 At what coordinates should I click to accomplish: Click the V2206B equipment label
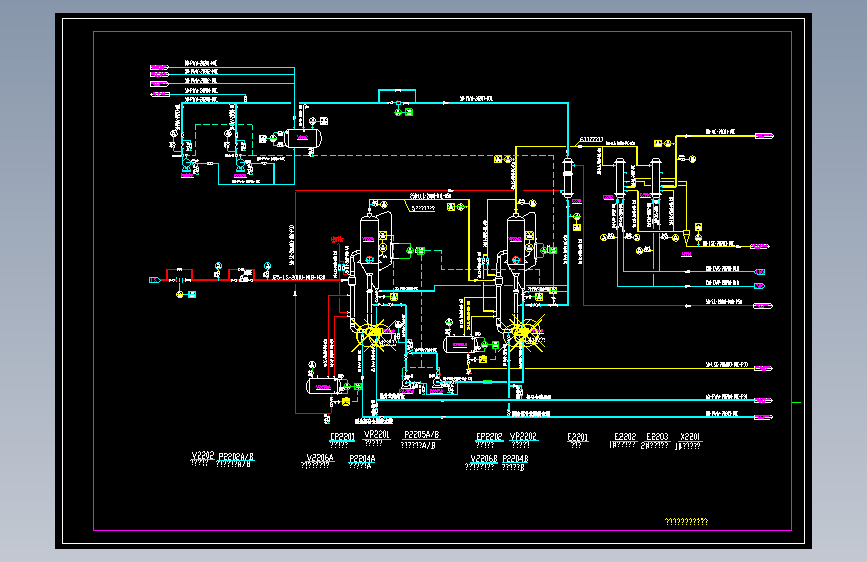[x=484, y=459]
